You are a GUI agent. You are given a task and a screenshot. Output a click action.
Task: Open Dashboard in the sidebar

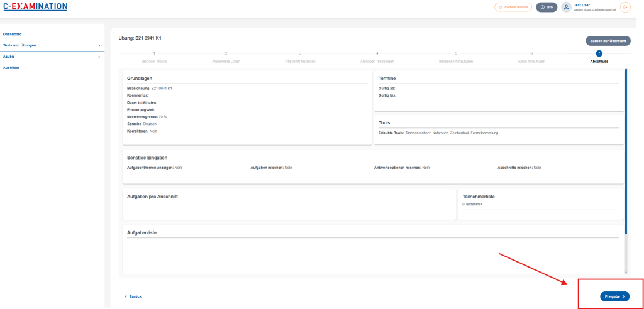13,34
